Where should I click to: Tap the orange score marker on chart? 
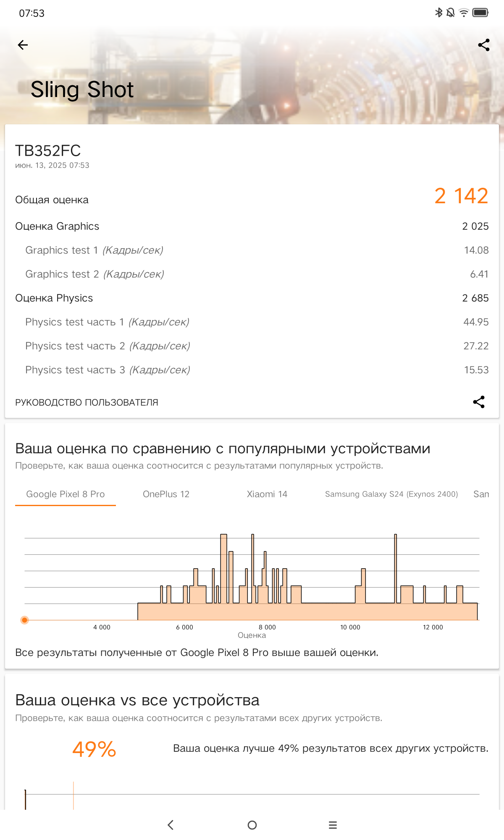pyautogui.click(x=25, y=620)
